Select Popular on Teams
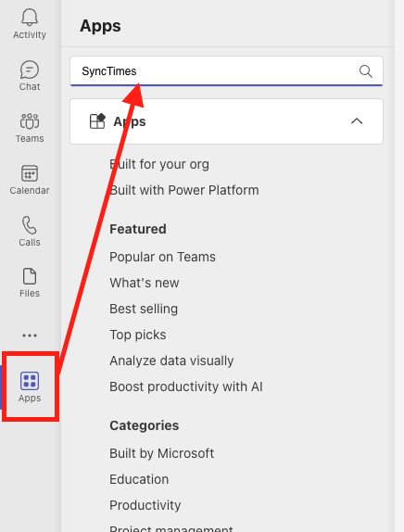Image resolution: width=404 pixels, height=532 pixels. (162, 257)
